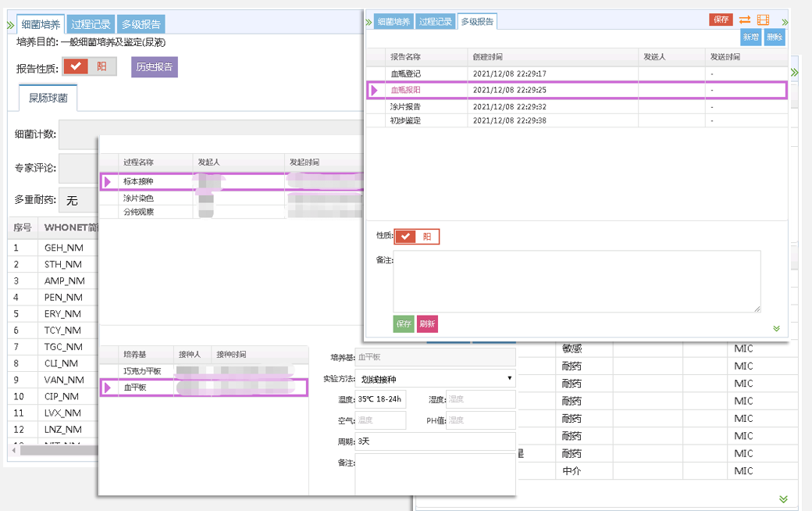This screenshot has width=812, height=511.
Task: Click the green double chevron left of the 新增 panel's tabs
Action: (369, 22)
